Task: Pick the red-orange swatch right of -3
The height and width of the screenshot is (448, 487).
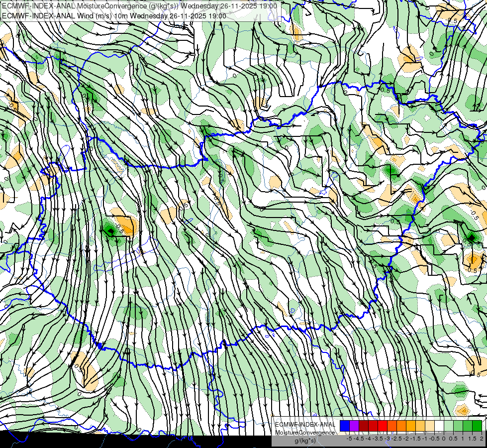Action: click(x=392, y=426)
